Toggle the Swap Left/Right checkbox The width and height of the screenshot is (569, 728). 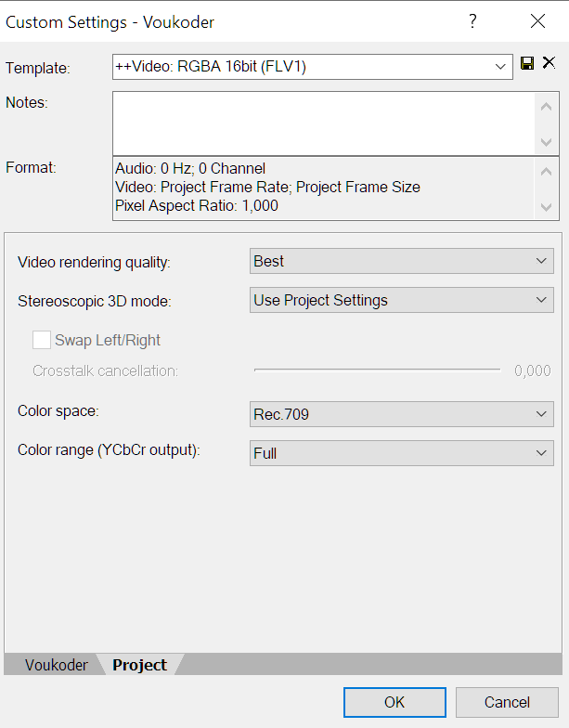click(x=42, y=340)
